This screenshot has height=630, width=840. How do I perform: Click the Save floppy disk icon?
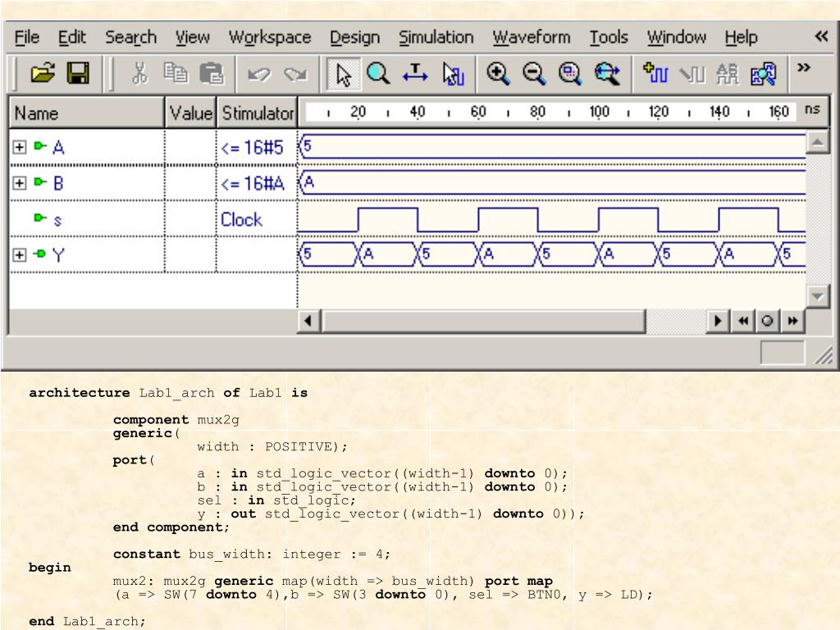[x=78, y=73]
